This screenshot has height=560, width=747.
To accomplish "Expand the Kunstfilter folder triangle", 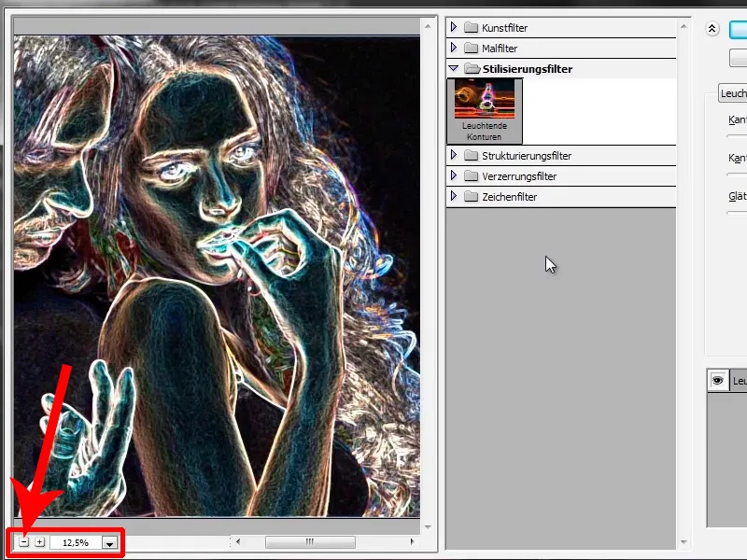I will pyautogui.click(x=454, y=27).
